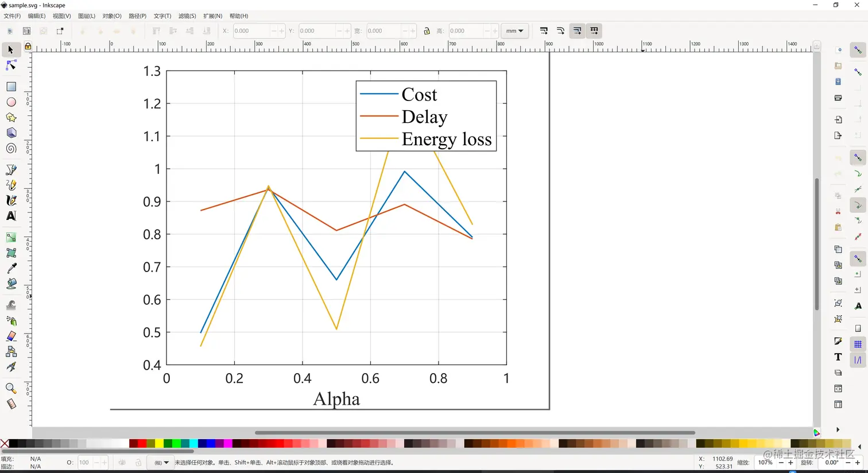Pick the yellow palette swatch

[x=159, y=444]
